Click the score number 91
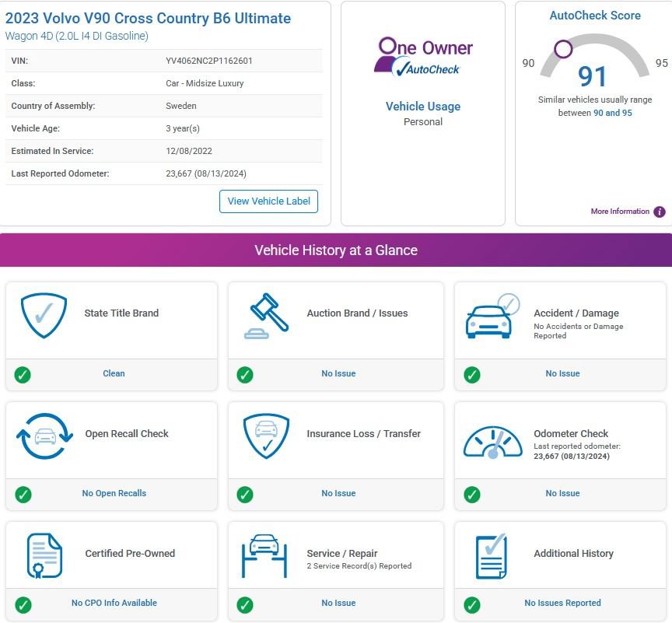 coord(593,77)
